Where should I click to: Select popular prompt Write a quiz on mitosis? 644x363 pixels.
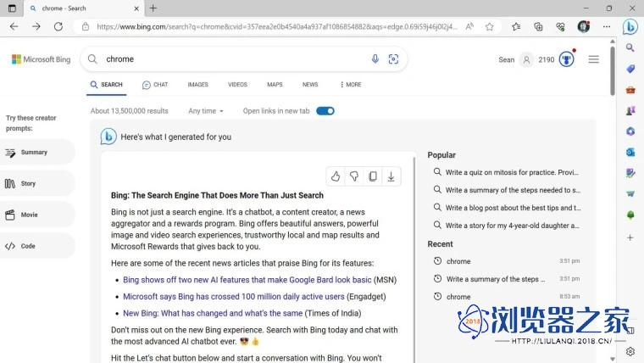tap(507, 172)
